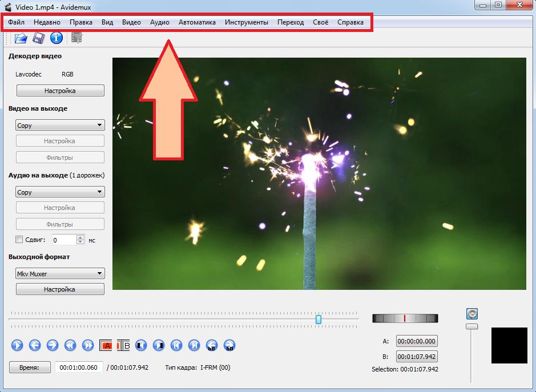Open the Файл menu
Viewport: 536px width, 392px height.
tap(16, 22)
